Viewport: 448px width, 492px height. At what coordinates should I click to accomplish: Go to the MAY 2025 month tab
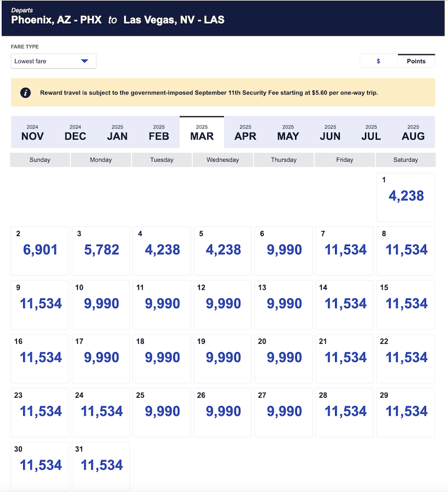288,132
